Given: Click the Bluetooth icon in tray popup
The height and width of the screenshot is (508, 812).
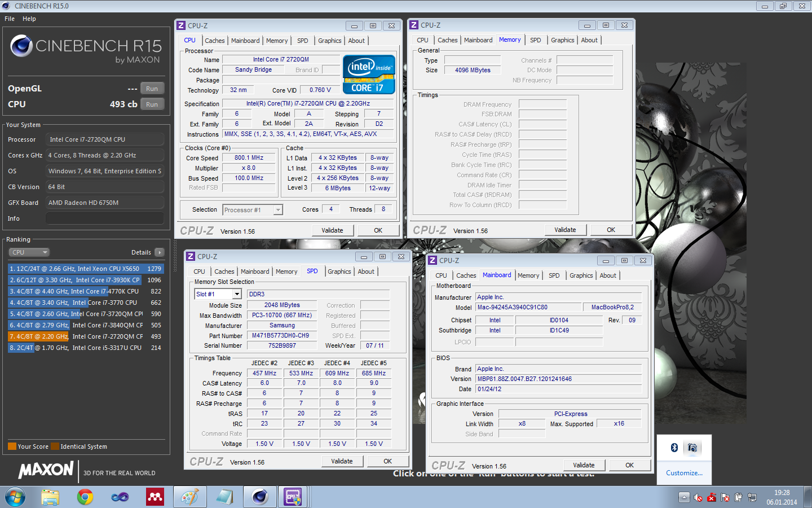Looking at the screenshot, I should tap(674, 448).
